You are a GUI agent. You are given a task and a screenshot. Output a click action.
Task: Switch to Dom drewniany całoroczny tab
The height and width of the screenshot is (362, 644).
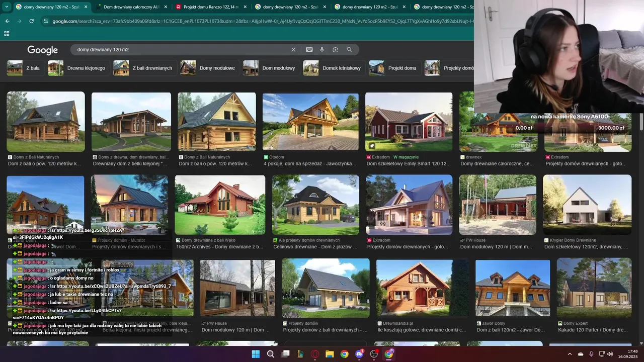(132, 7)
